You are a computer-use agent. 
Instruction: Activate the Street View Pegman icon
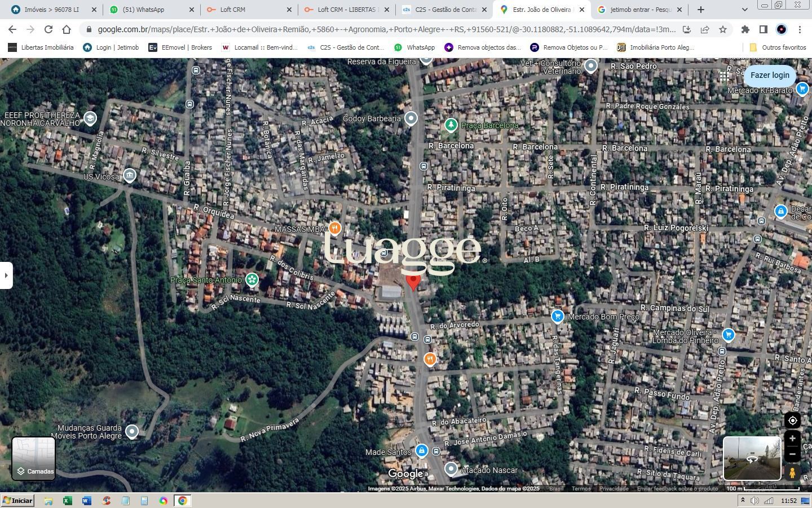pos(792,473)
